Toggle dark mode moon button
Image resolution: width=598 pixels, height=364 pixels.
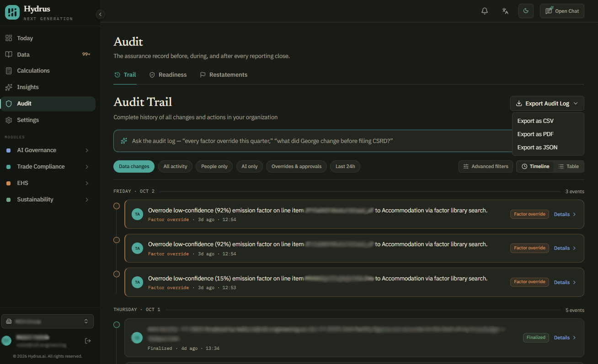[526, 11]
